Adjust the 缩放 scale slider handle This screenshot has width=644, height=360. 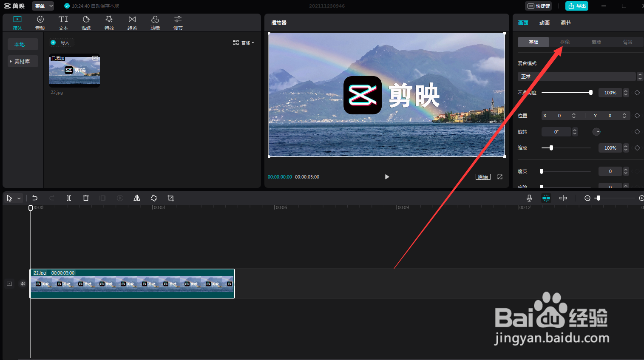[551, 148]
